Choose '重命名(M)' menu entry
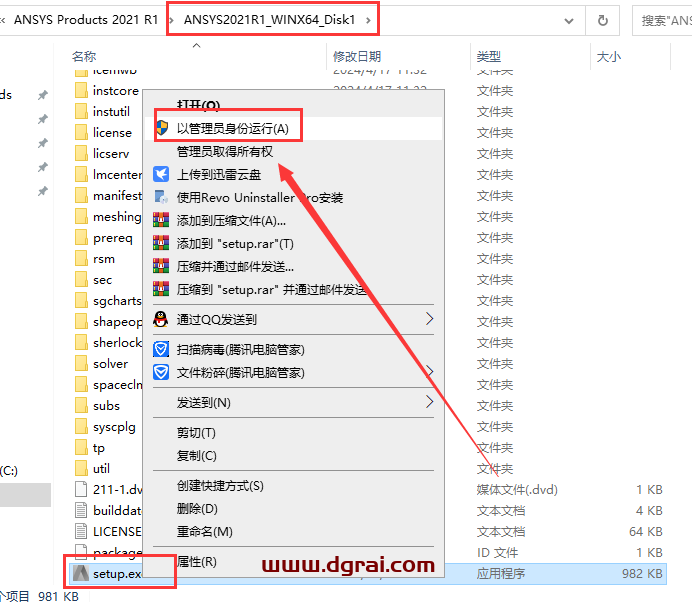This screenshot has height=602, width=692. [293, 531]
